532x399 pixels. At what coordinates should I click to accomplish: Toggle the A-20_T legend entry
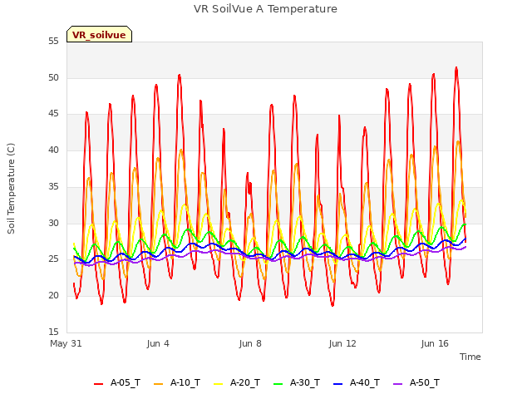237,382
